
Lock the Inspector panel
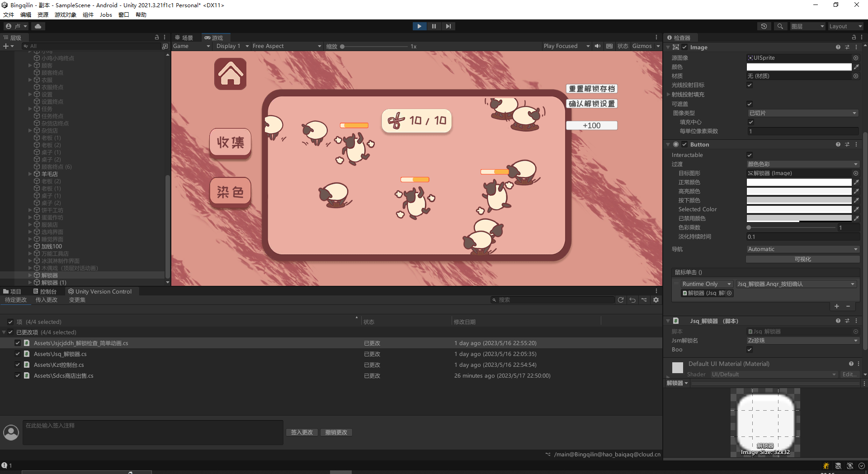tap(854, 38)
